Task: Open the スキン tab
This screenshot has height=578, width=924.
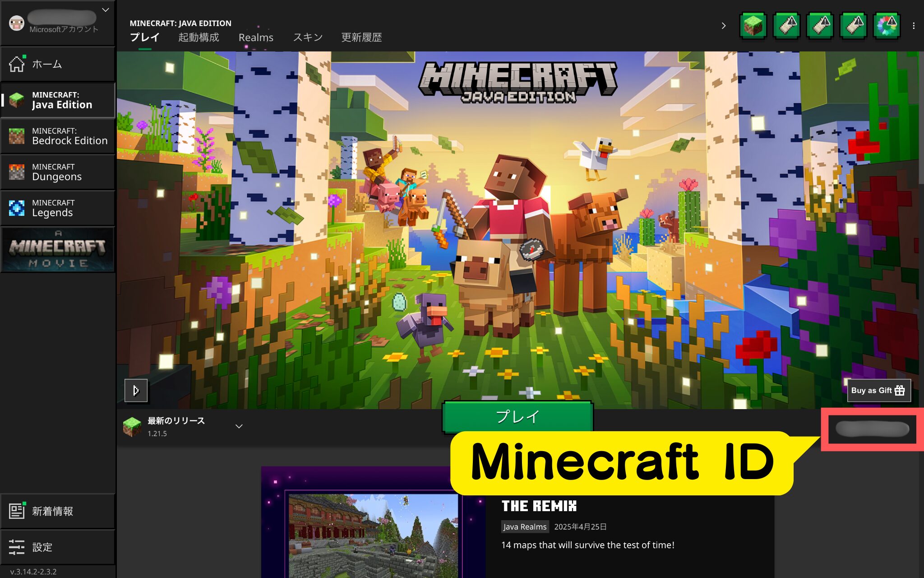Action: [308, 37]
